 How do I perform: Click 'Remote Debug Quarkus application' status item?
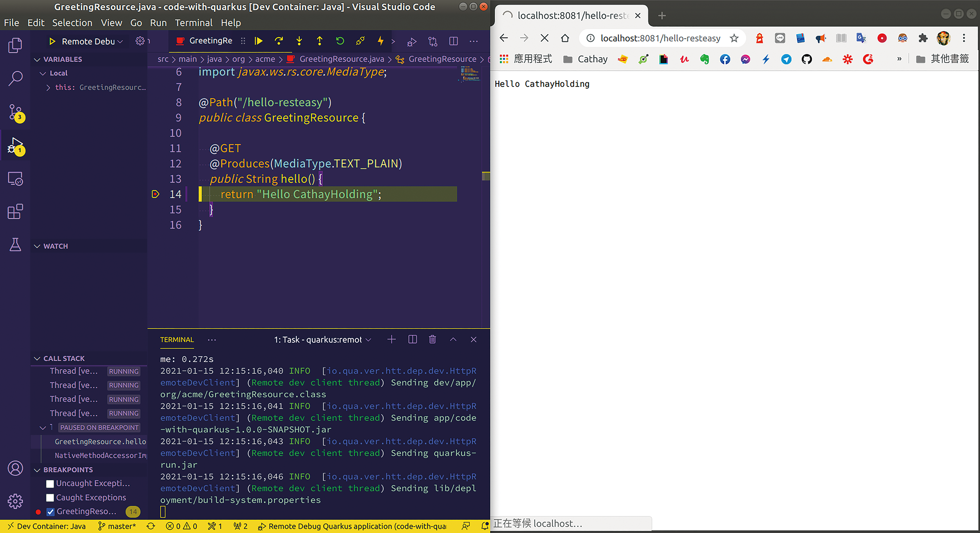click(x=352, y=526)
